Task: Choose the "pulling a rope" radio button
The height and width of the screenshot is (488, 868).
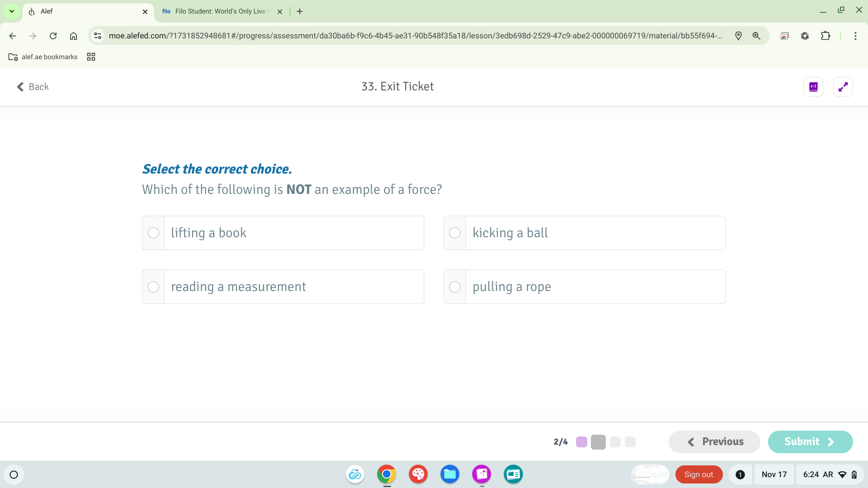Action: point(455,287)
